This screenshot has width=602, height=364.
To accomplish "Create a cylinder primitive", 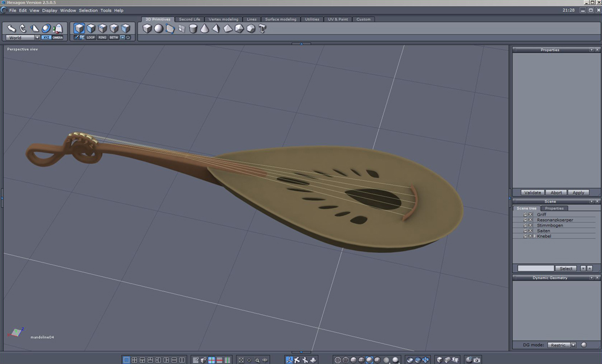I will pos(193,28).
